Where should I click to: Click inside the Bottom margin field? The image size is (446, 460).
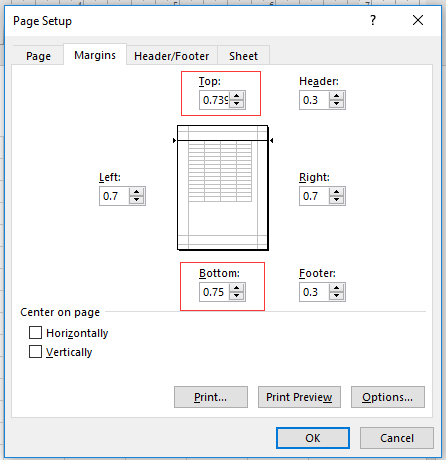click(214, 292)
